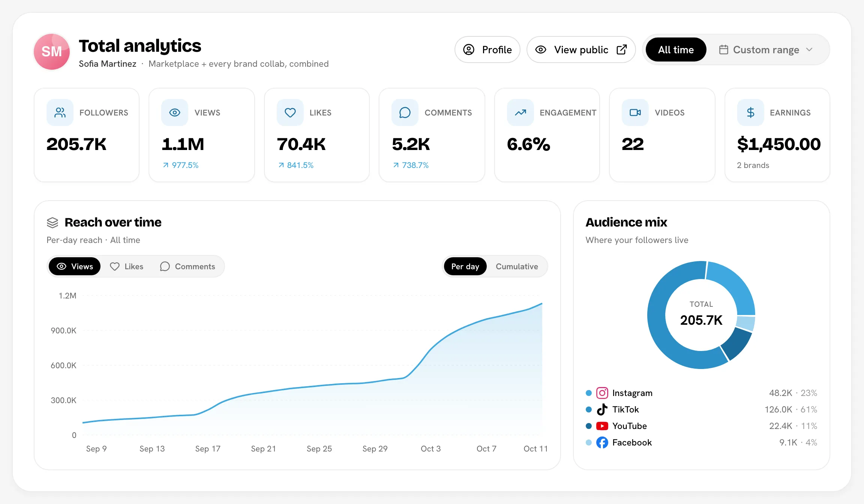Click the Comments bubble icon card

coord(405,112)
